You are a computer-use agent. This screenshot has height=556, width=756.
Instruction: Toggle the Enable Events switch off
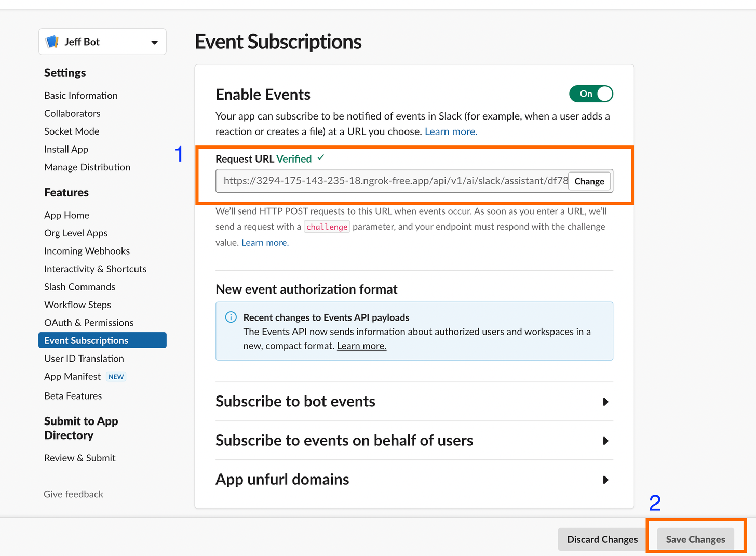(x=591, y=94)
